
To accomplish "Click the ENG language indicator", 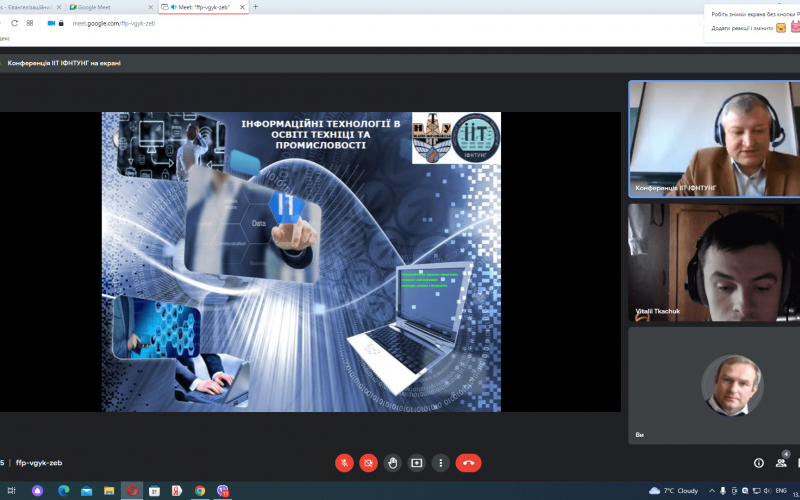I will pyautogui.click(x=781, y=491).
